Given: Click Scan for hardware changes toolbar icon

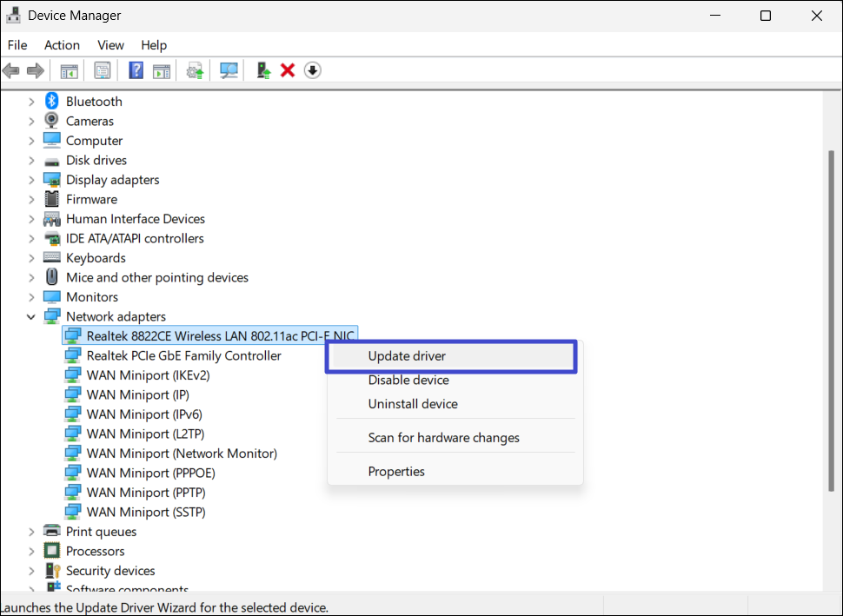Looking at the screenshot, I should tap(229, 70).
